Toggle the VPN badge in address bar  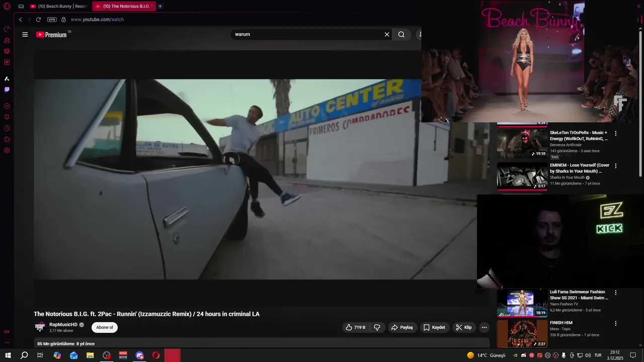pyautogui.click(x=52, y=20)
